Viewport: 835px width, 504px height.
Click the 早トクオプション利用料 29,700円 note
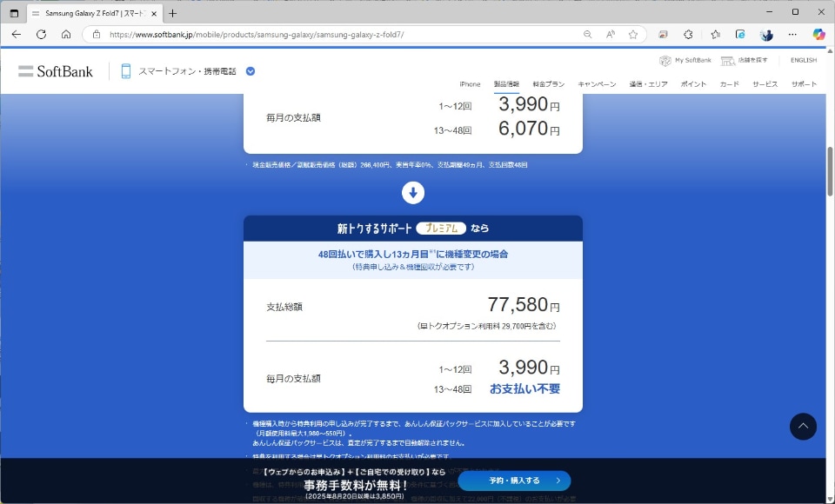(x=487, y=326)
